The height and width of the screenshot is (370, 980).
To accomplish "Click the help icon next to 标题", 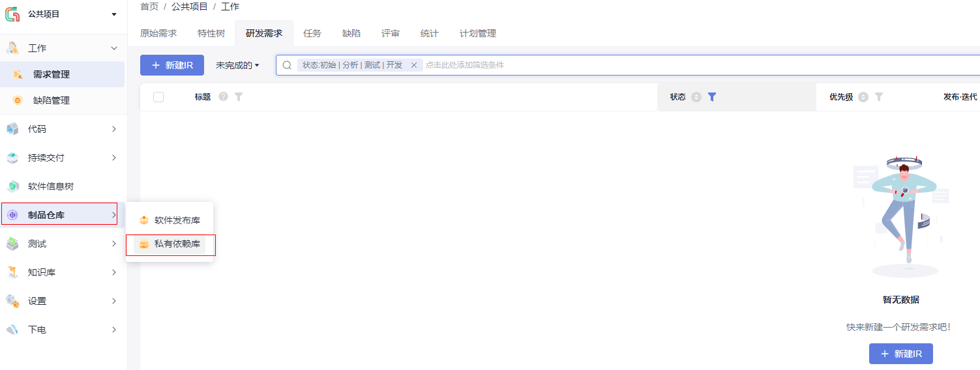I will tap(224, 97).
